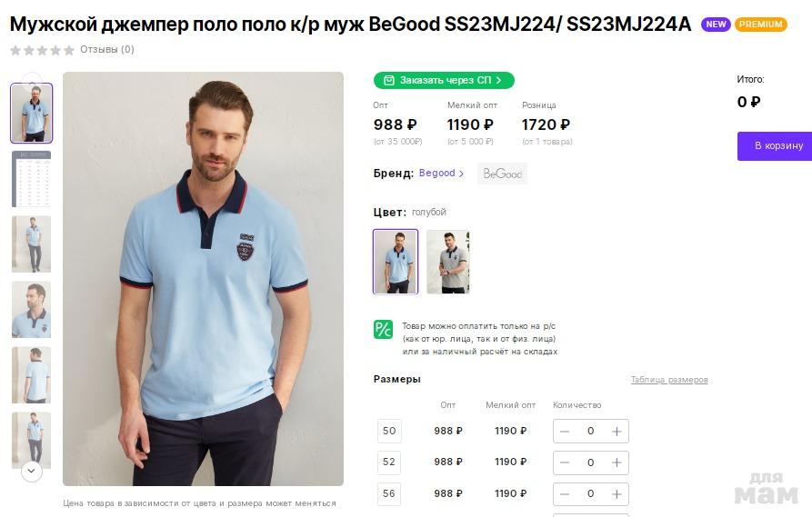Choose the gray polo color swatch
Screen dimensions: 812x517
tap(448, 262)
